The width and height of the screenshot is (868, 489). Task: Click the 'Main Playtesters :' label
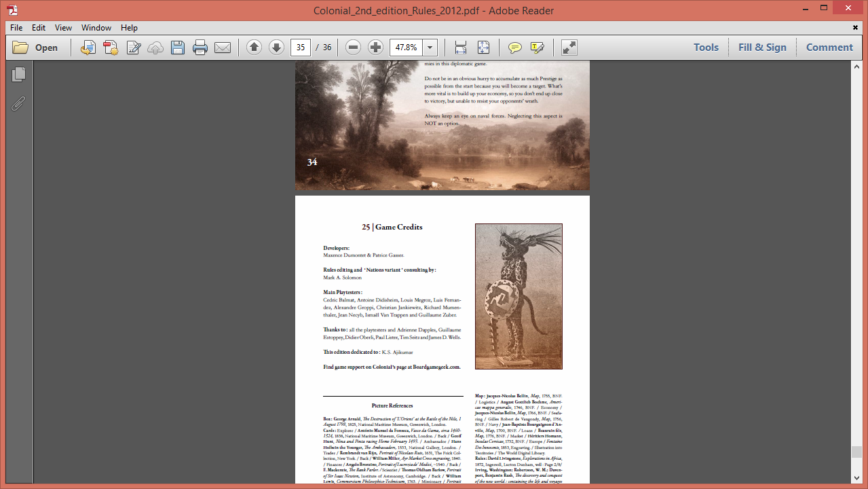(x=343, y=292)
